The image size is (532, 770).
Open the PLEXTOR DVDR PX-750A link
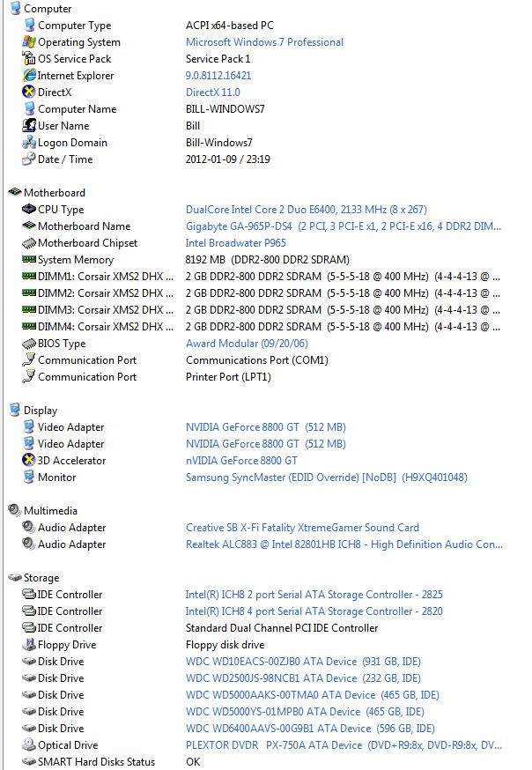344,745
